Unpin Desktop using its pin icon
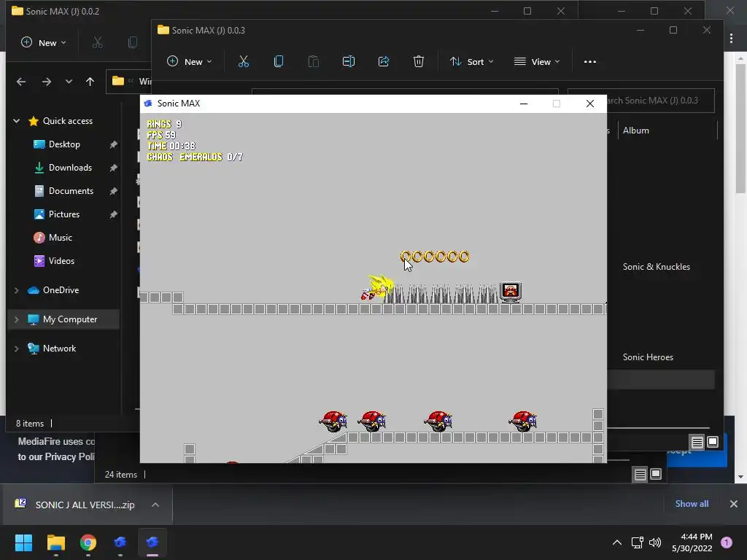The height and width of the screenshot is (560, 747). pos(113,144)
